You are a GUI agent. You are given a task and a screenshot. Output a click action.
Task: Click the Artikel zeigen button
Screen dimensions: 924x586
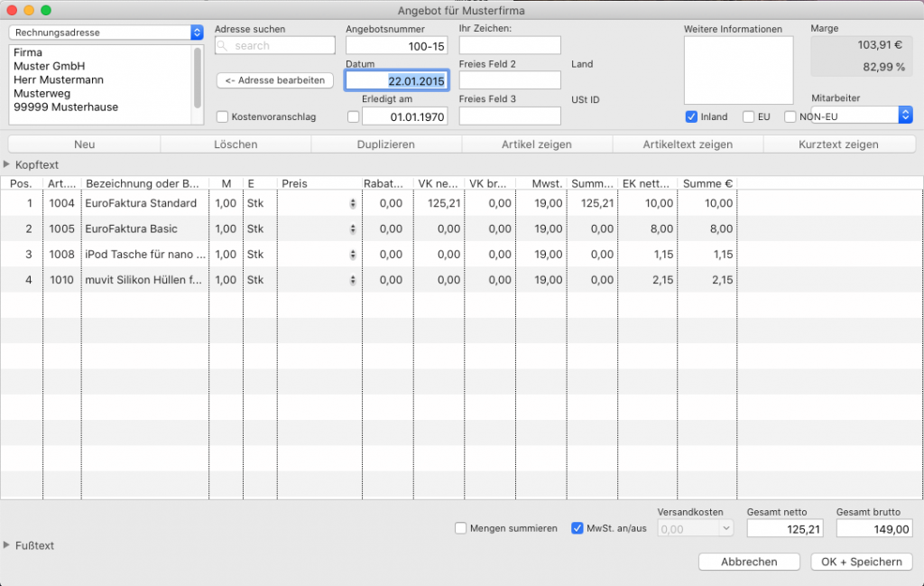click(x=537, y=144)
